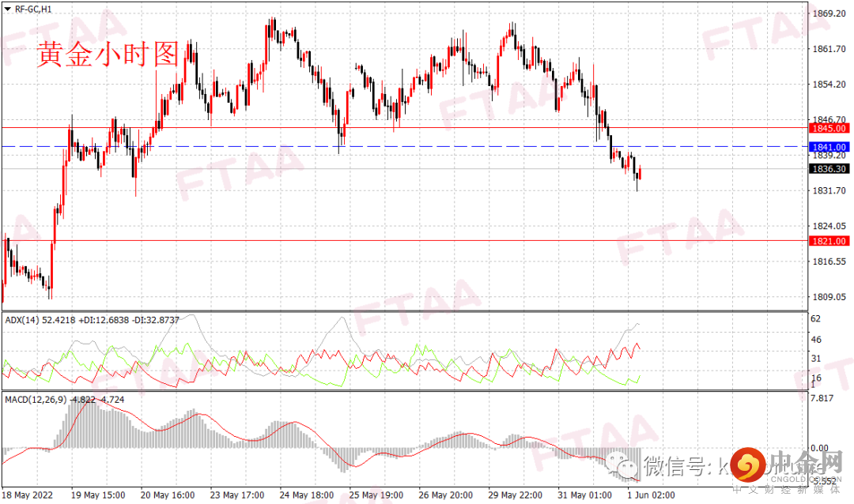Select the 1845.00 red price label

point(829,129)
